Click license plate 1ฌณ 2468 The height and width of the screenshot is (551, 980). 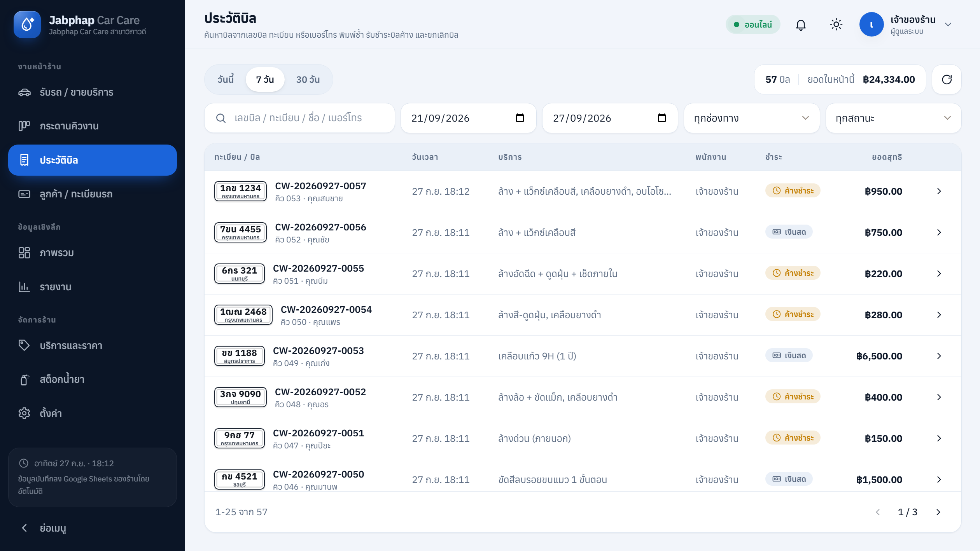(x=243, y=315)
